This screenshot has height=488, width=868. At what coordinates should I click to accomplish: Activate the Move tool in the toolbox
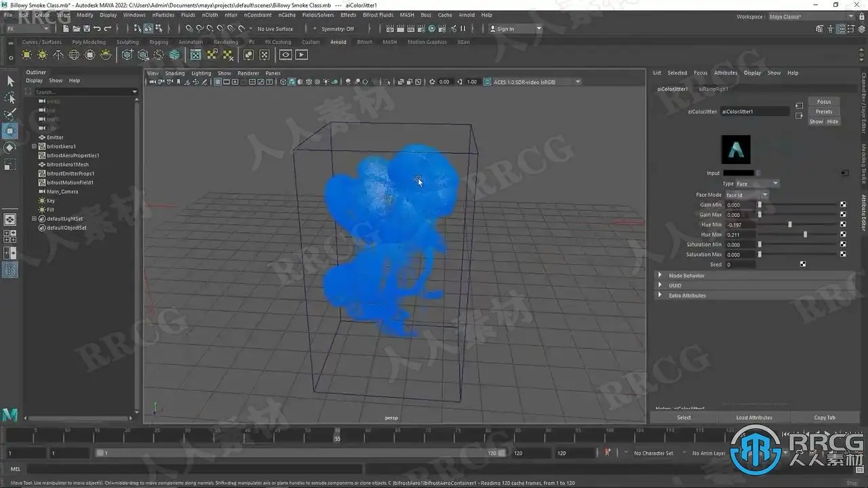(x=10, y=131)
